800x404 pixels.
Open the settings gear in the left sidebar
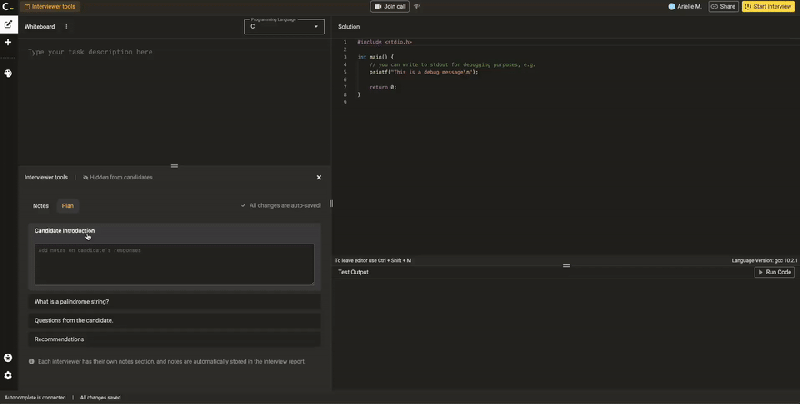8,375
